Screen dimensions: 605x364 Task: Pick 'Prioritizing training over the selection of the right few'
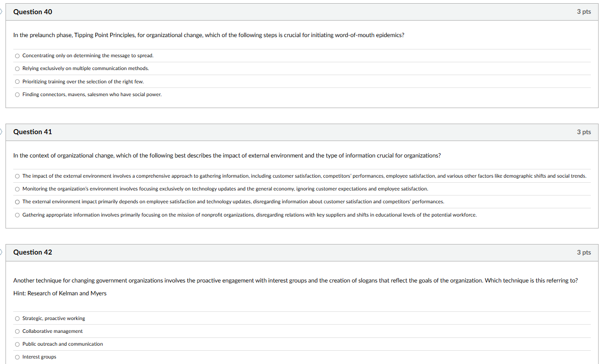tap(17, 81)
